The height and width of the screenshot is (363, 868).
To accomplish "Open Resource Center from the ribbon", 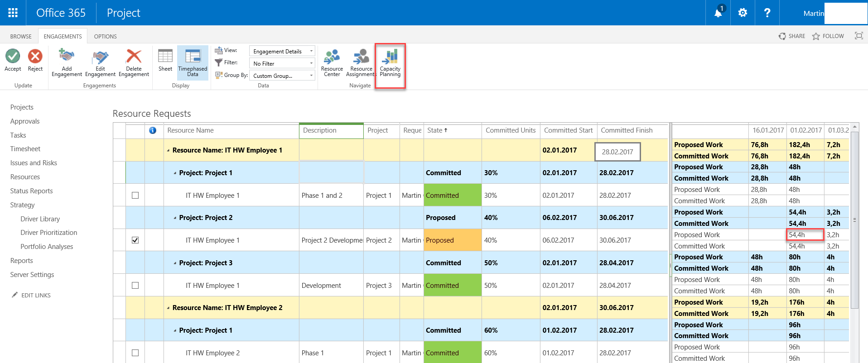I will 332,57.
